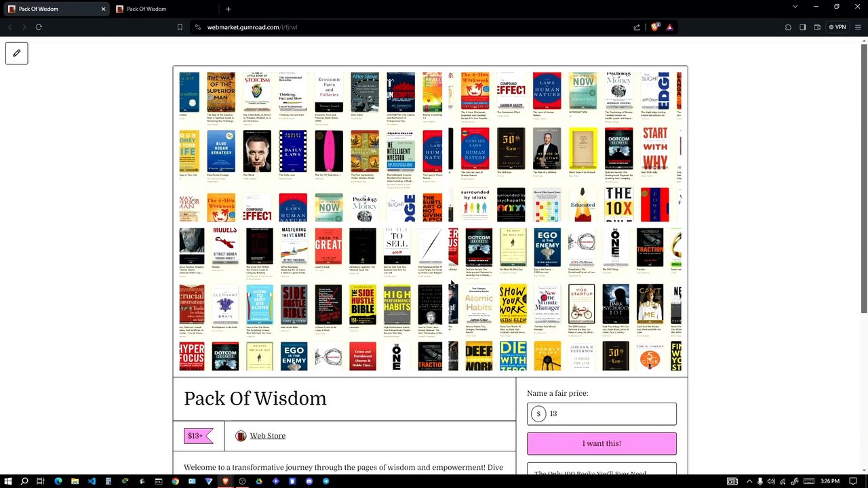
Task: Open the Web Store seller link
Action: [267, 436]
